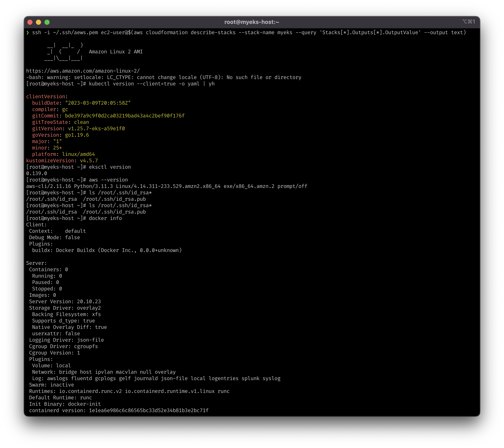Click the aws-cli/2.11.16 output line
Viewport: 504px width, 448px height.
pyautogui.click(x=167, y=186)
